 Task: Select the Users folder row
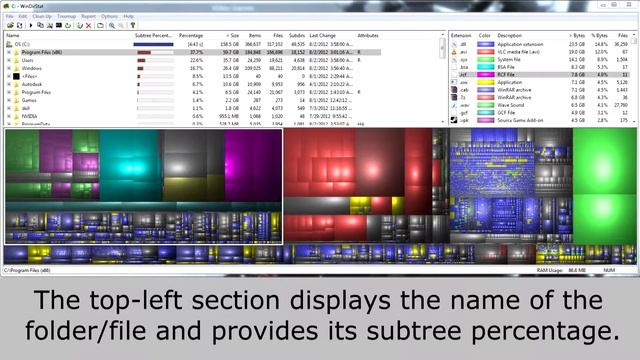click(x=193, y=60)
